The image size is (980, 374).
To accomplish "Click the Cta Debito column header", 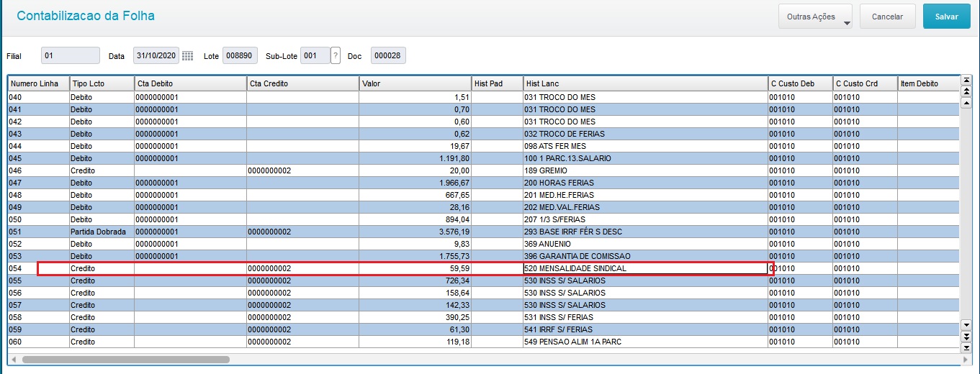I will pos(191,83).
